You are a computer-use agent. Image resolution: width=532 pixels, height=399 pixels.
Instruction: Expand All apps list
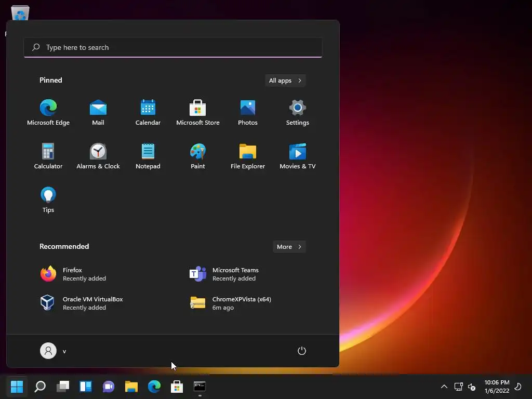pos(285,81)
